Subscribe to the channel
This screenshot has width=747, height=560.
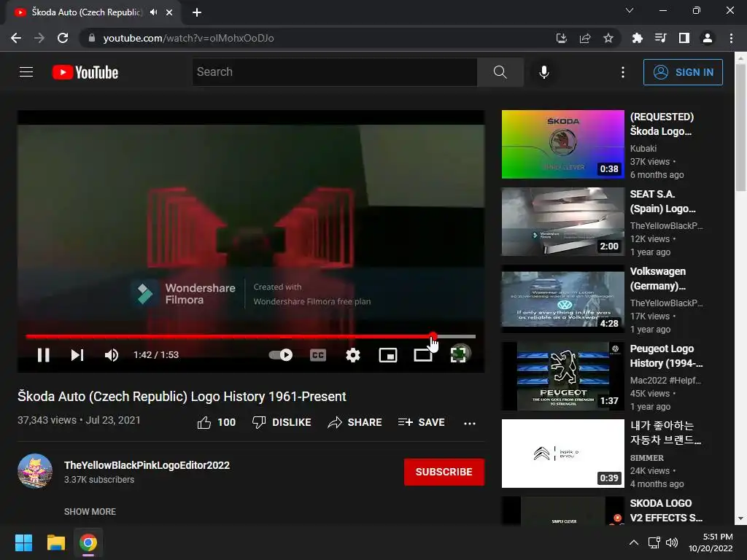coord(444,472)
